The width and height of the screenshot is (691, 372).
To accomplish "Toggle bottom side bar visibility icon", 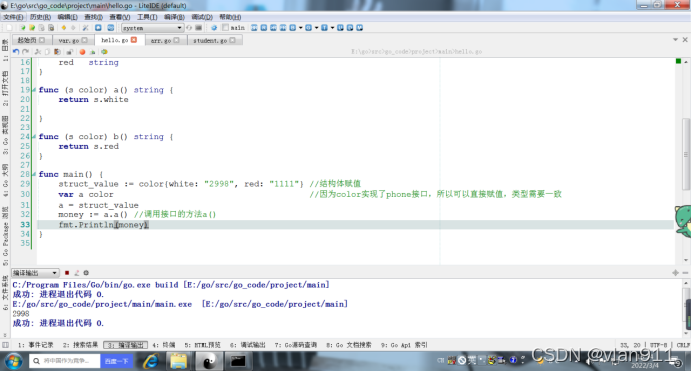I will (x=5, y=345).
